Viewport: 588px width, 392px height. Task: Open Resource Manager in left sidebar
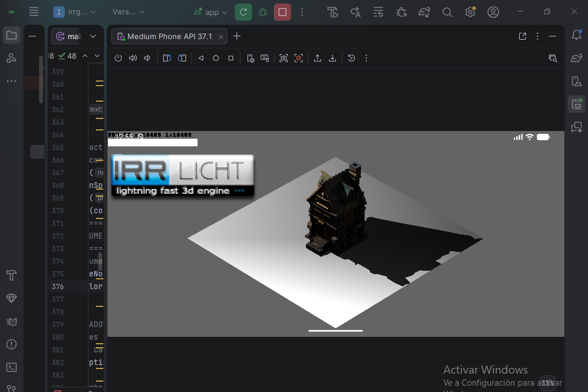(11, 58)
